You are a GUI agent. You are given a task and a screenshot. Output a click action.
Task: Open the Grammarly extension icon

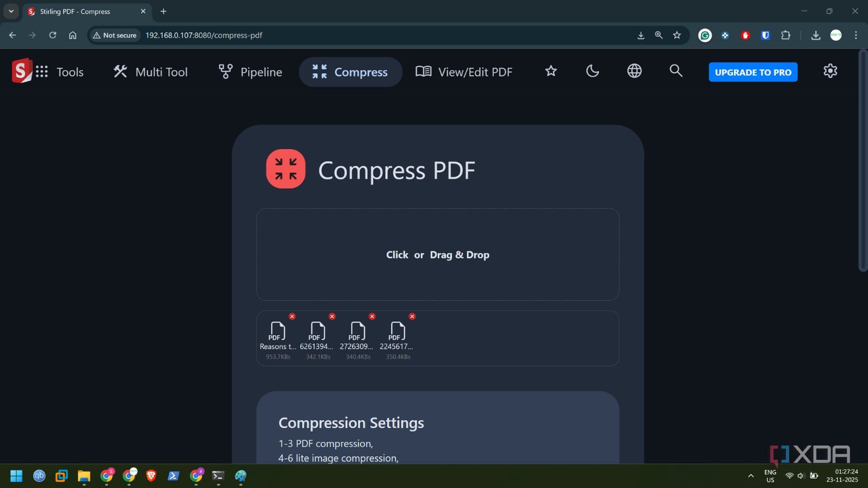coord(705,35)
